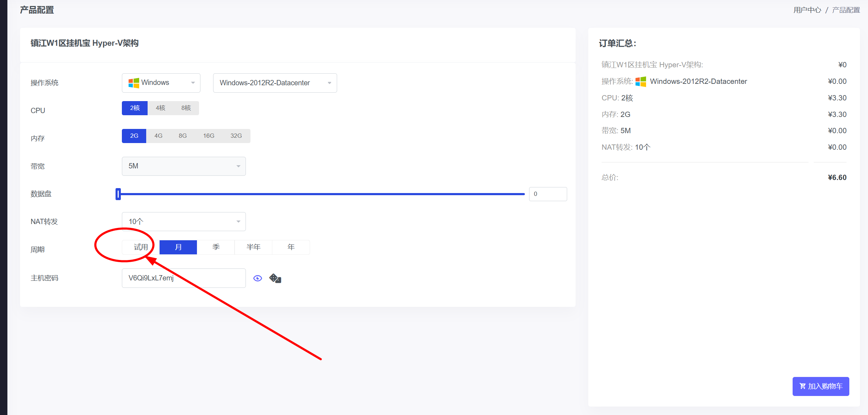Image resolution: width=868 pixels, height=415 pixels.
Task: Expand Windows-2012R2-Datacenter version dropdown
Action: click(275, 83)
